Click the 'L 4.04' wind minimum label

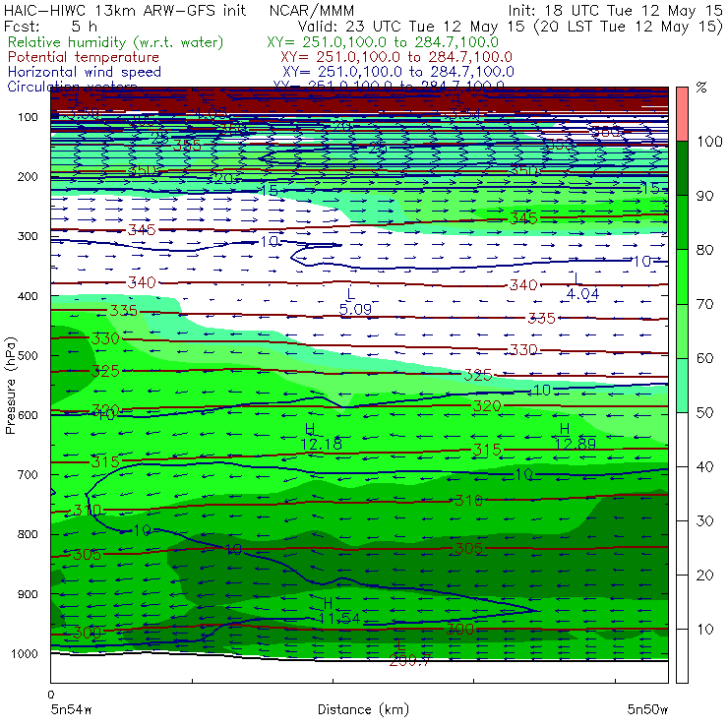pyautogui.click(x=582, y=286)
